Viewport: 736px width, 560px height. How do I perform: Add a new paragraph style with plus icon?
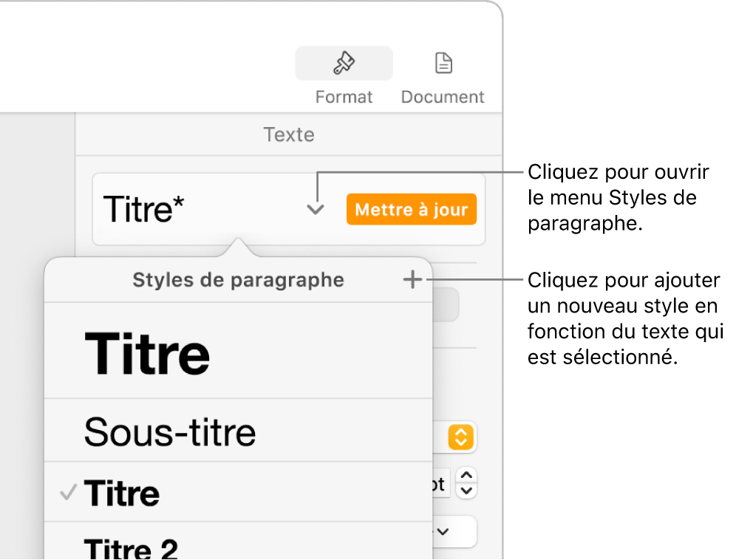[x=412, y=279]
